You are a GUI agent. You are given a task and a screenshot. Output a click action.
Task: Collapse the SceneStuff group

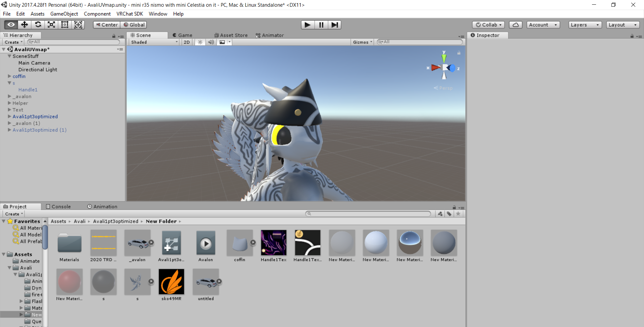9,56
